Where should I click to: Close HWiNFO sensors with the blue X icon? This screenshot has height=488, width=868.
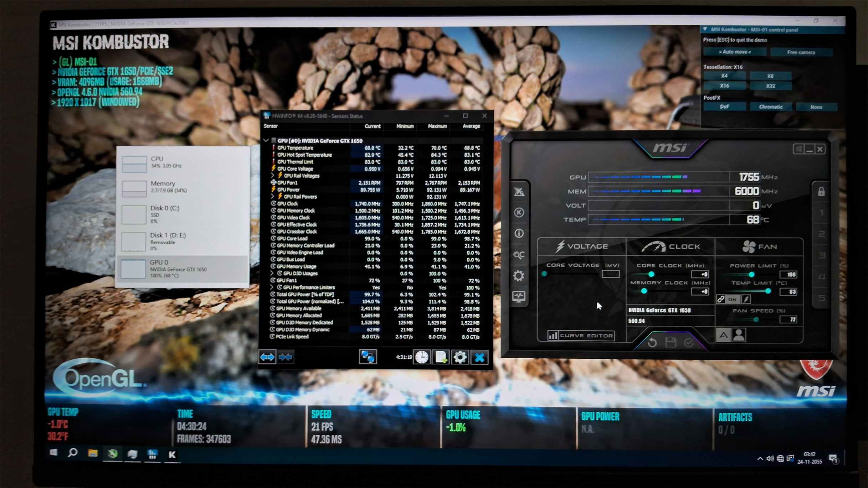(479, 357)
